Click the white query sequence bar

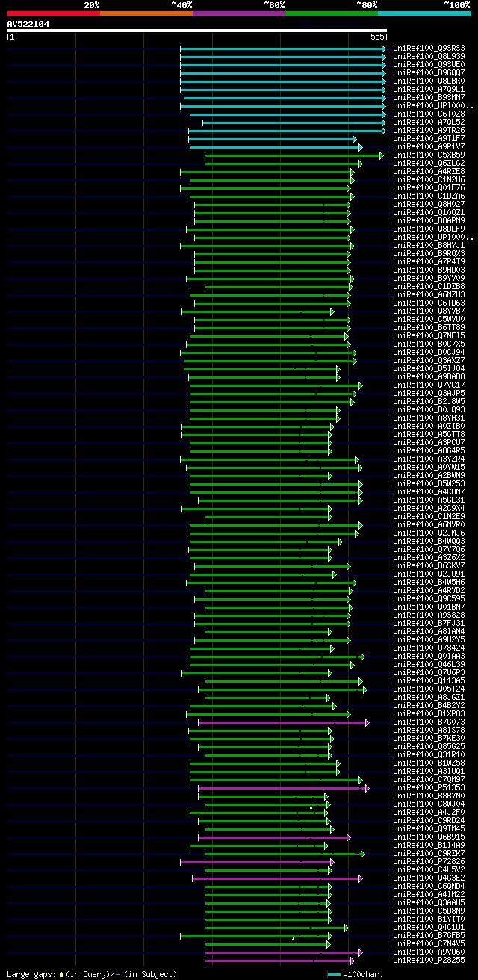coord(197,31)
